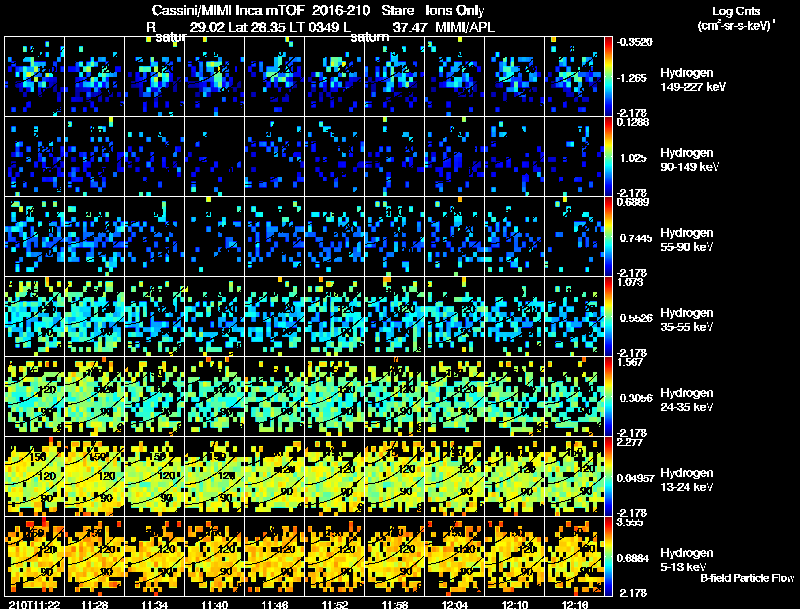Click the color scale beside Hydrogen 5-13 keV

pos(610,556)
